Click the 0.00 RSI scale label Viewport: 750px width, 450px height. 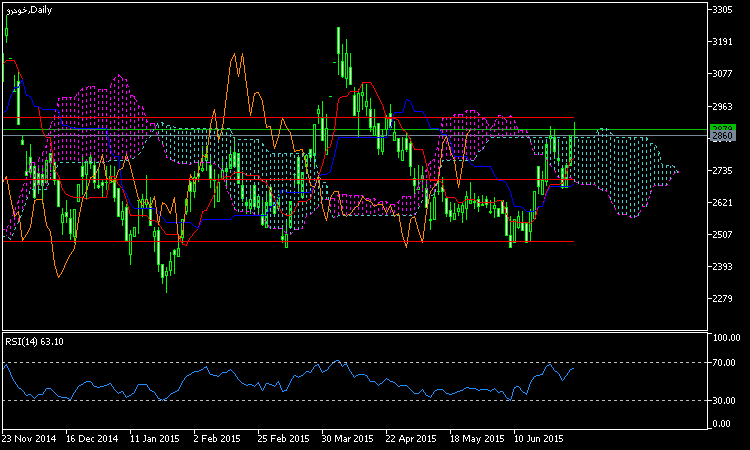[722, 424]
